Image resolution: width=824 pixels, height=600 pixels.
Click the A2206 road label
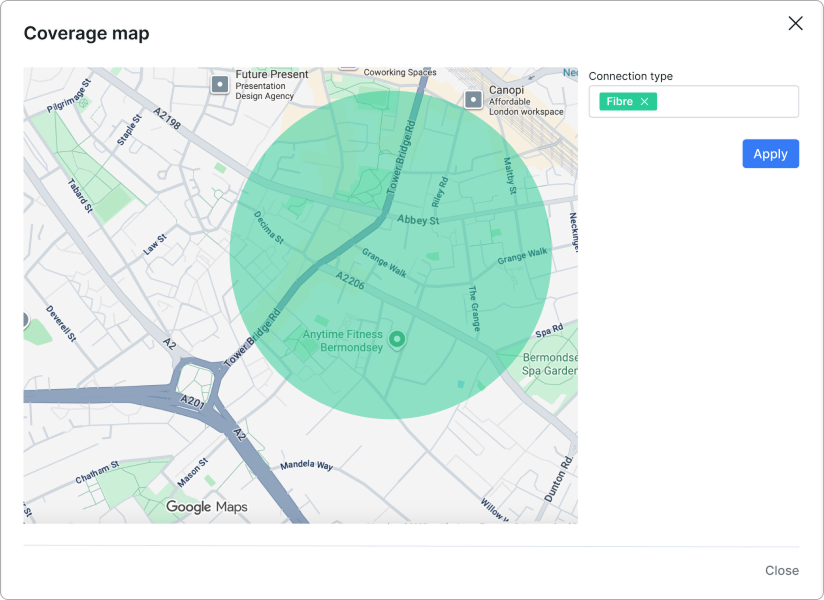351,281
